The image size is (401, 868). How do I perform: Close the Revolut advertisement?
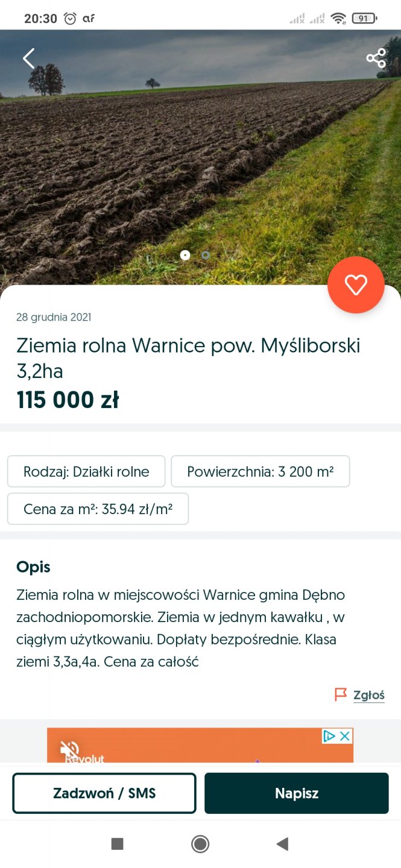345,736
